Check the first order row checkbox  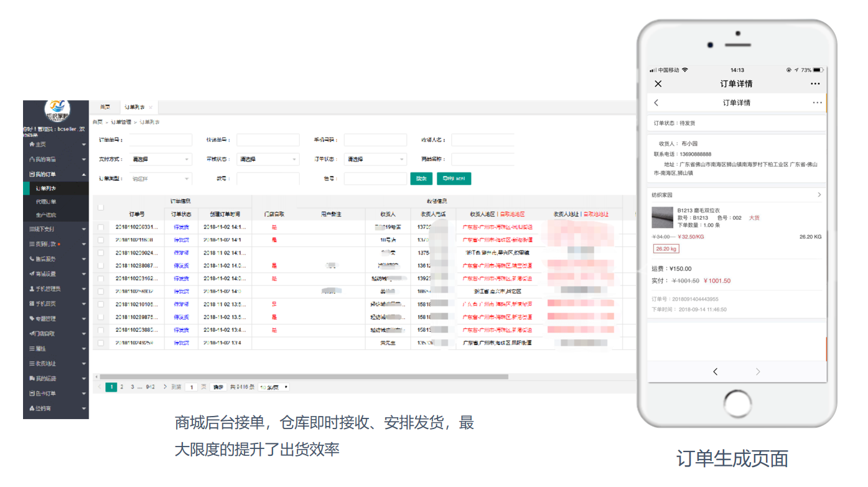[101, 227]
